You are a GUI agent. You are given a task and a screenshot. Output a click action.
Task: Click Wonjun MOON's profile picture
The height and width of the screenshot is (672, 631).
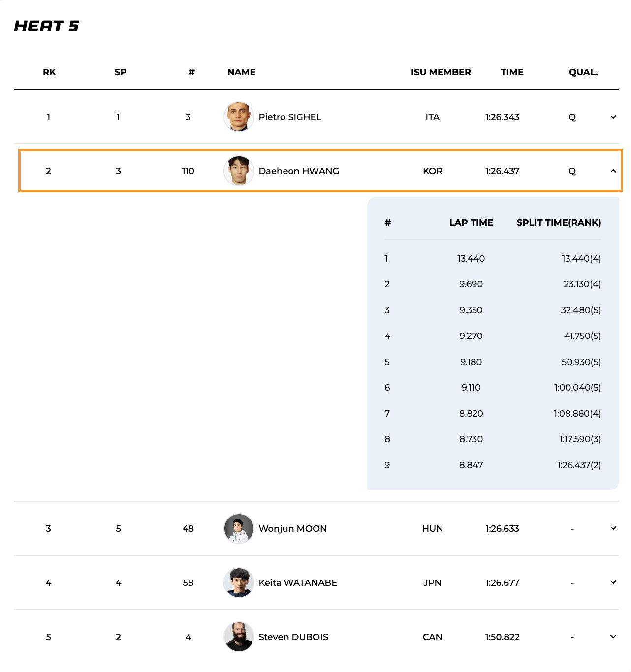239,529
